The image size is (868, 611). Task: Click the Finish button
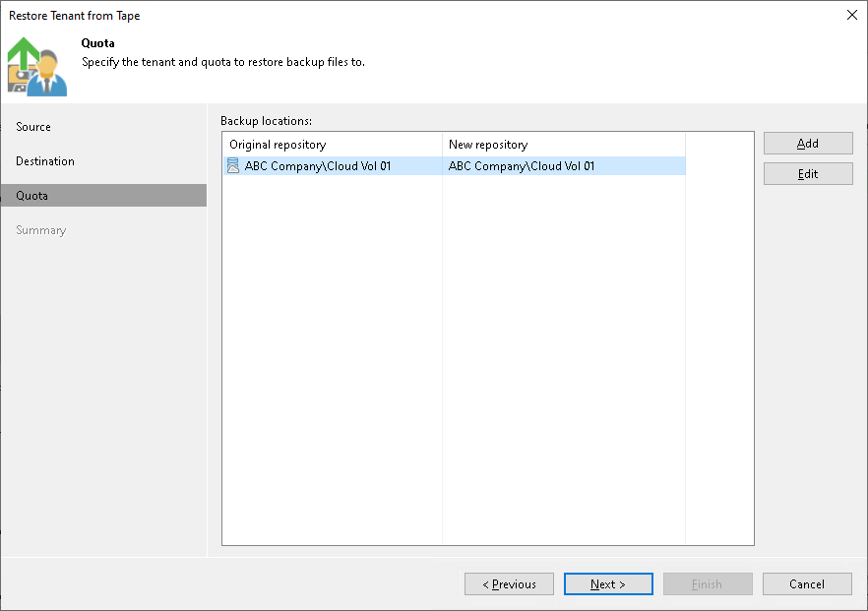pyautogui.click(x=708, y=583)
